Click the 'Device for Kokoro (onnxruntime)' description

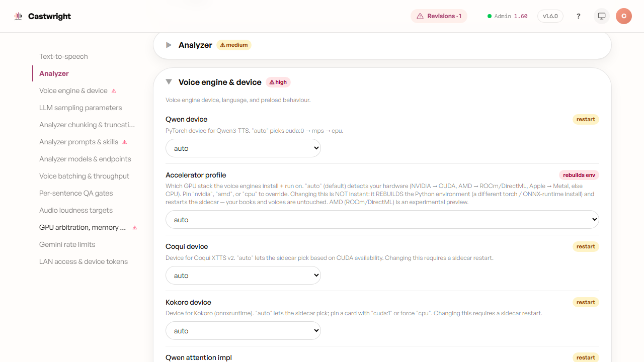pyautogui.click(x=354, y=313)
